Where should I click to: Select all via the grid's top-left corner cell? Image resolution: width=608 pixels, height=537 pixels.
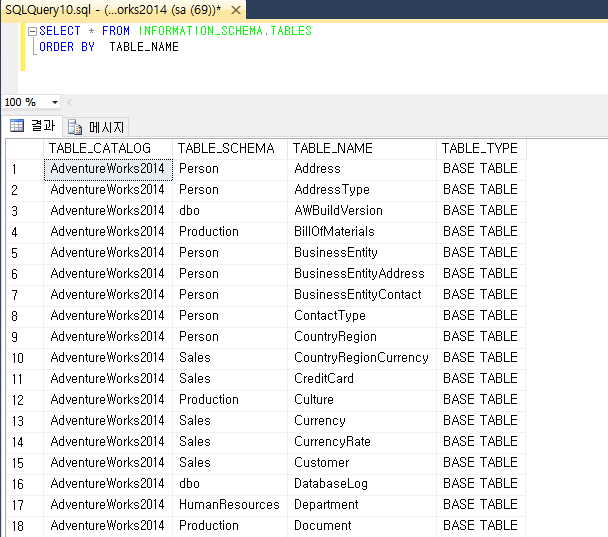pyautogui.click(x=25, y=148)
